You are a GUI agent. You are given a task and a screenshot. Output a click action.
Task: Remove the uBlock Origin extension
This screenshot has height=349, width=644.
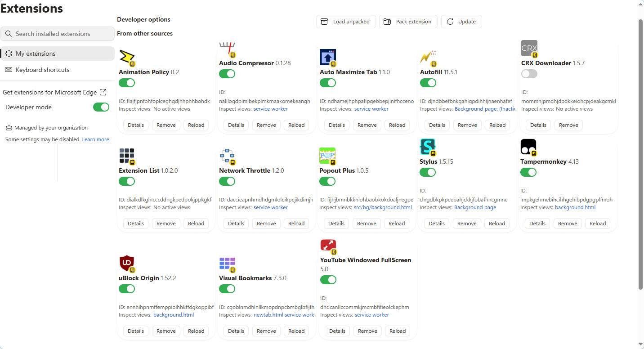(x=166, y=331)
